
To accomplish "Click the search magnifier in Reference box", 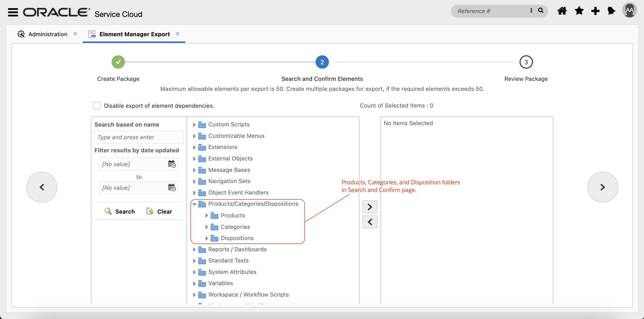I will coord(541,11).
